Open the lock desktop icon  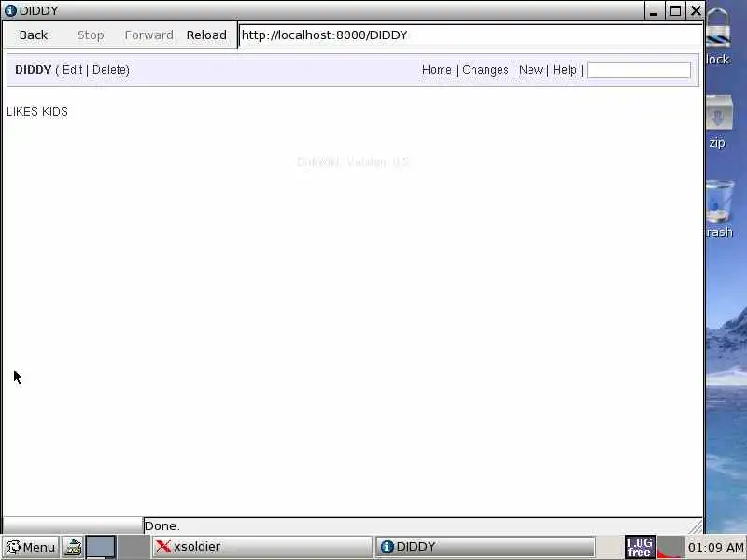click(x=718, y=37)
